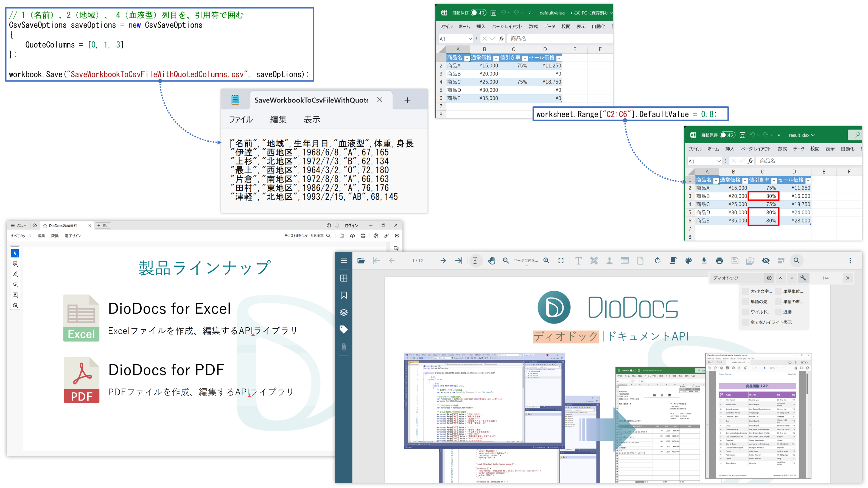This screenshot has height=488, width=868.
Task: Go to next page with right arrow
Action: [443, 261]
